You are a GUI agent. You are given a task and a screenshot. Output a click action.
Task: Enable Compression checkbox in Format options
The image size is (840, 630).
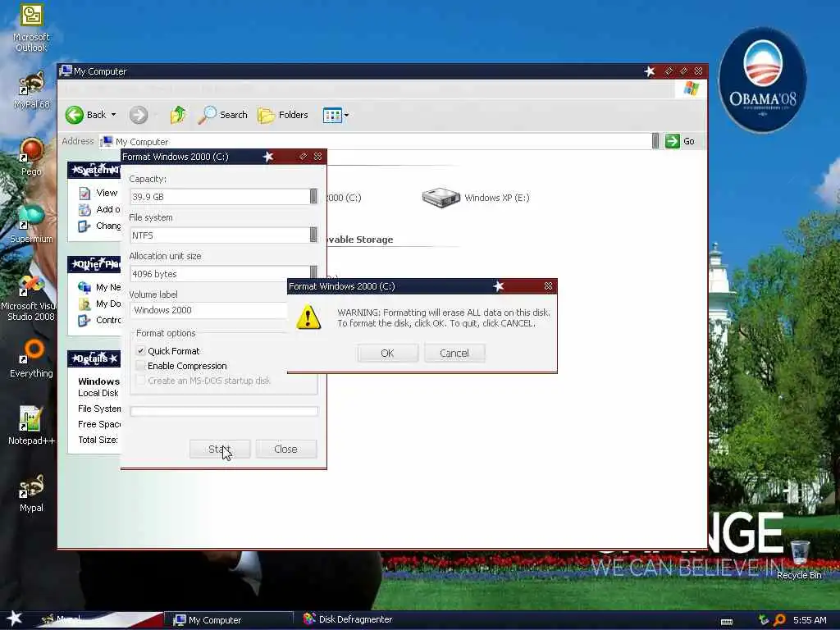point(140,366)
